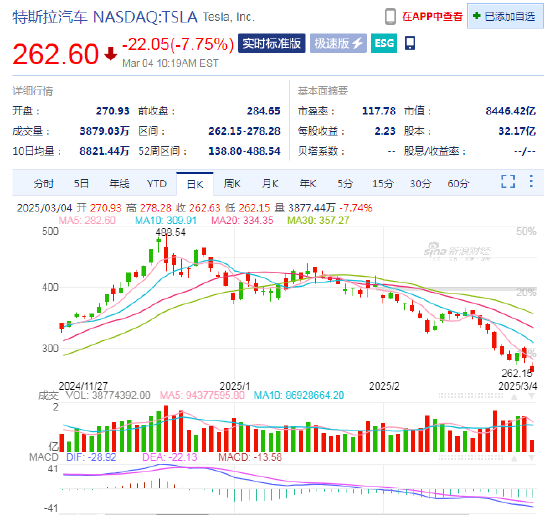Image resolution: width=550 pixels, height=515 pixels.
Task: Click the 每股收益 value 2.23
Action: [385, 131]
